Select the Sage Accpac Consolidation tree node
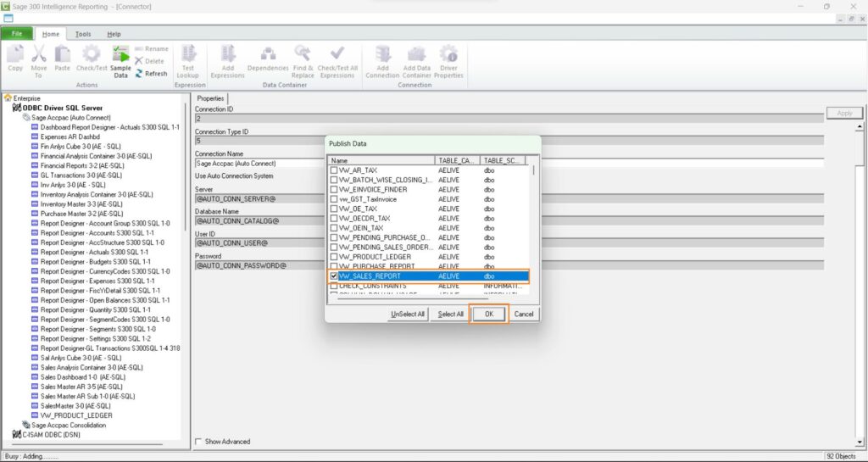This screenshot has width=868, height=462. coord(69,425)
